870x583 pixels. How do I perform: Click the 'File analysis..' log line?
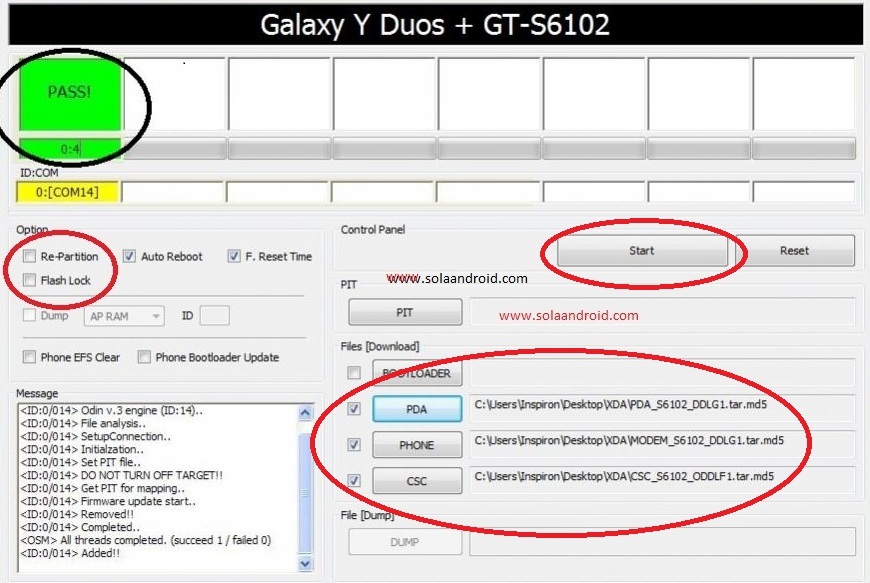[83, 423]
